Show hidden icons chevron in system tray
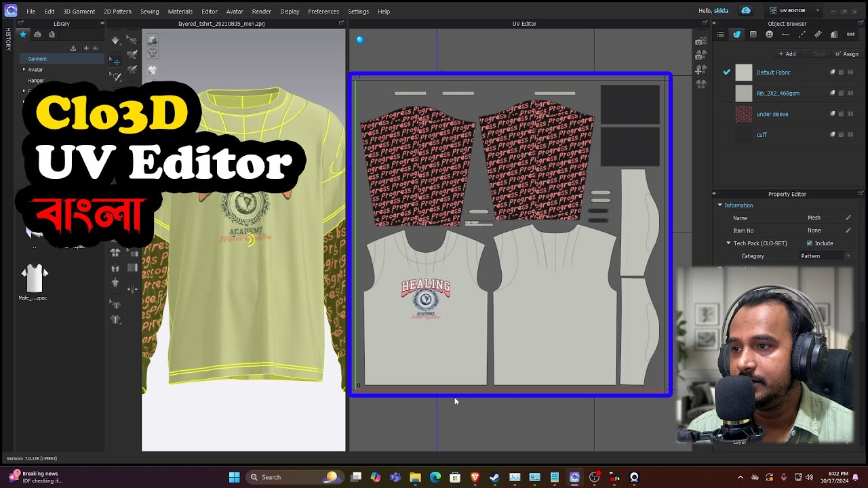Viewport: 868px width, 488px height. [740, 477]
